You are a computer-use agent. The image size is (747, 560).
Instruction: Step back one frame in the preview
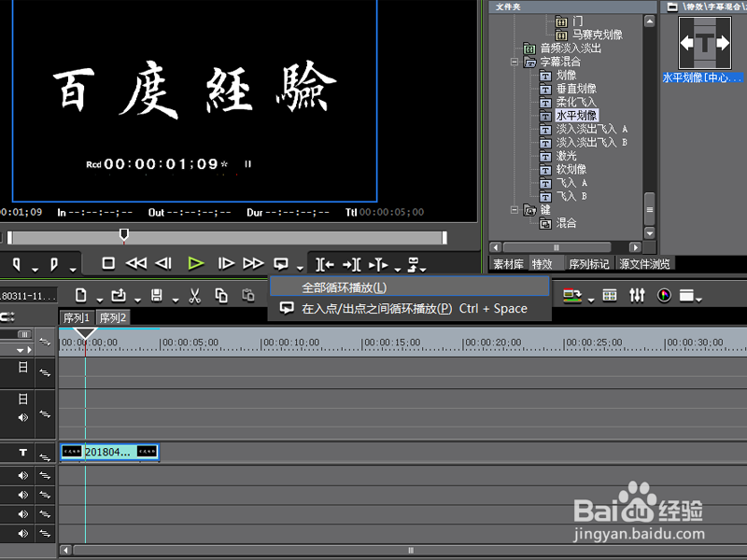point(163,263)
